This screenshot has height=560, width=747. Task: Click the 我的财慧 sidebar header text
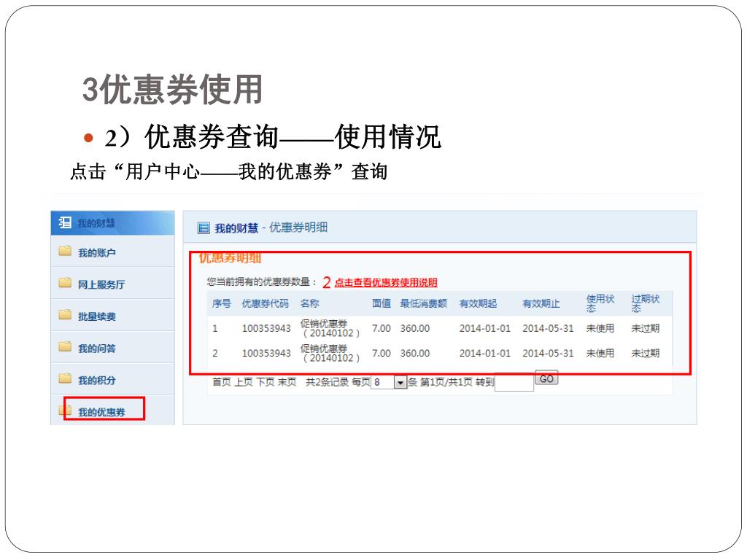coord(96,223)
